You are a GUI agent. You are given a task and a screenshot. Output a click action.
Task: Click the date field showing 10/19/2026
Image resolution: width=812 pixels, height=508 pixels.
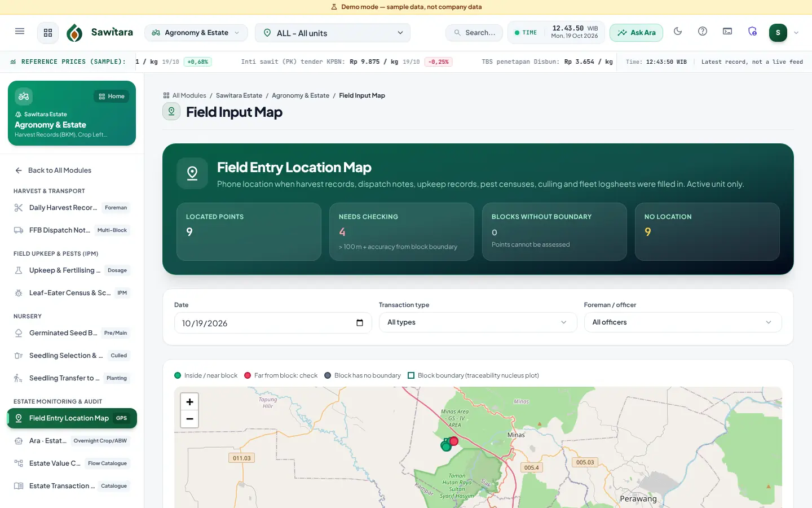(273, 323)
